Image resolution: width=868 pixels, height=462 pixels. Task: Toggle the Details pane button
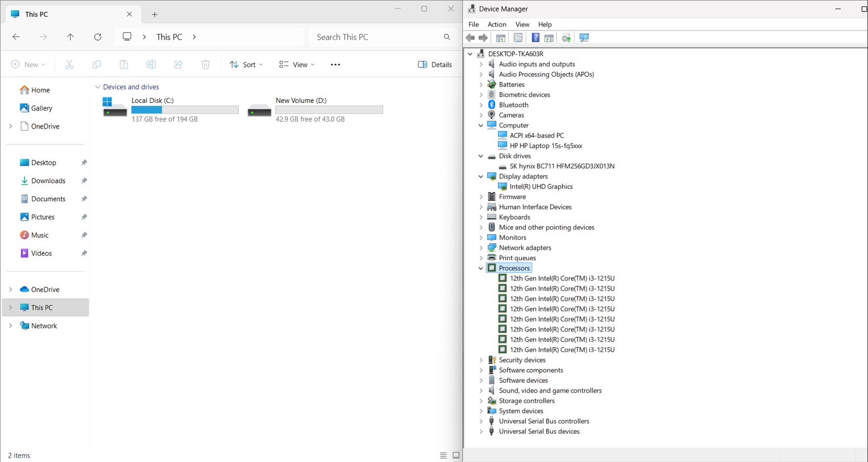click(435, 65)
